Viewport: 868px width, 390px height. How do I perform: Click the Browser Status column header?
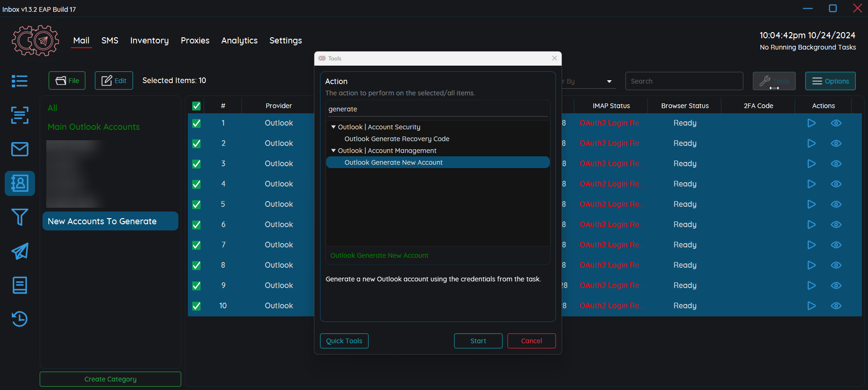tap(685, 106)
